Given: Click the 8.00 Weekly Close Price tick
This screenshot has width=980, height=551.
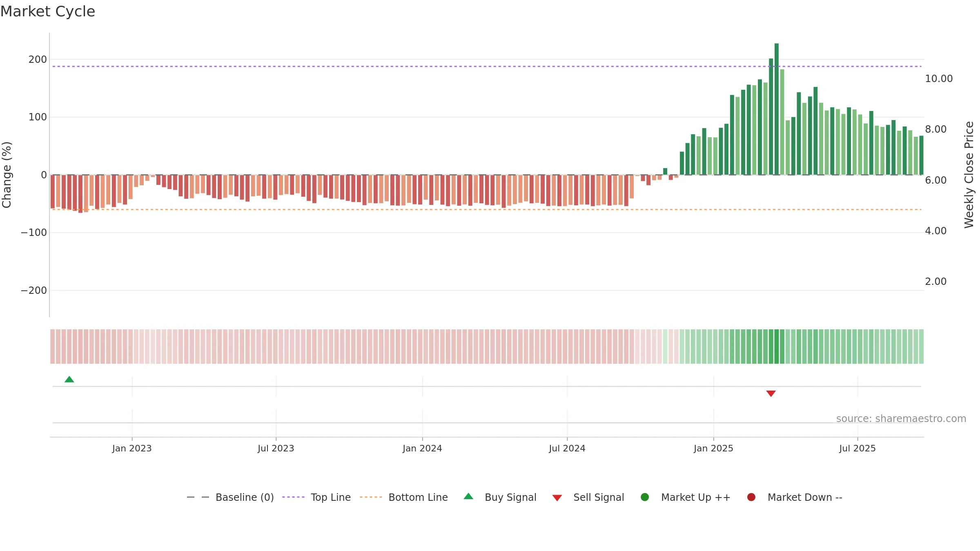Looking at the screenshot, I should (936, 129).
